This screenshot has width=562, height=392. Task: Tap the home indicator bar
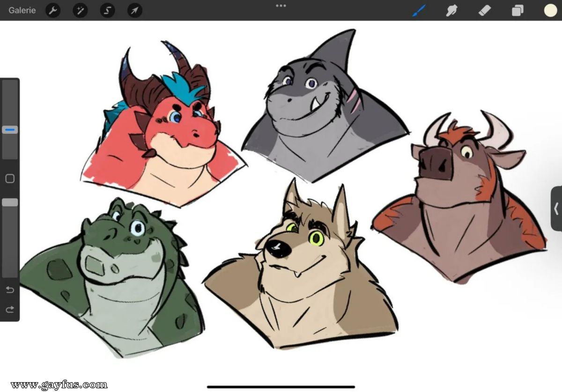click(281, 387)
